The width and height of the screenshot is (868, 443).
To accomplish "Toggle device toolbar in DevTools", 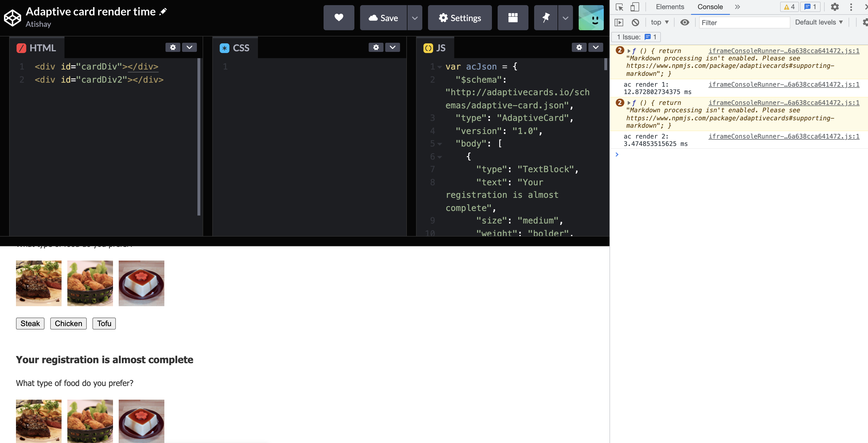I will (x=635, y=7).
